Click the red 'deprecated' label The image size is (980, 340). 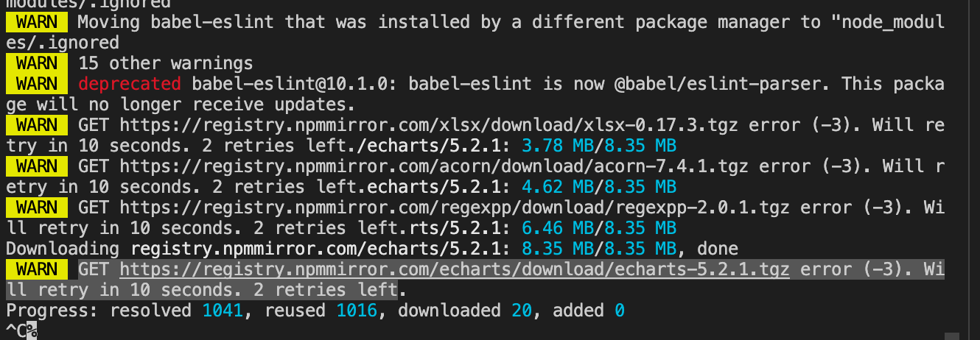point(129,84)
